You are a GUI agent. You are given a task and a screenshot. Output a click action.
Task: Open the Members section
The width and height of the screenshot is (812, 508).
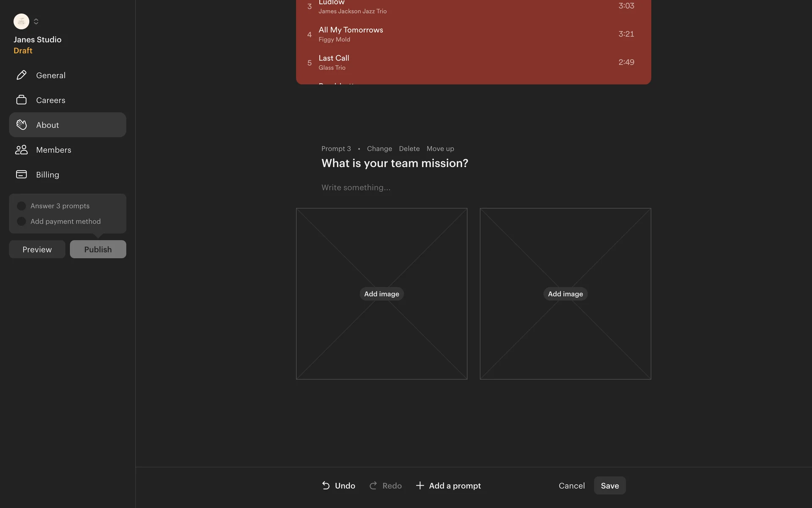(53, 150)
